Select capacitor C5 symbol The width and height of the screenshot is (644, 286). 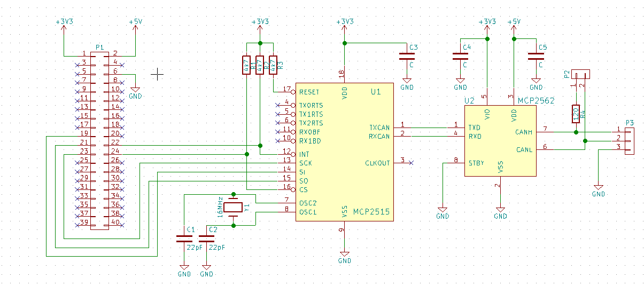tap(536, 56)
